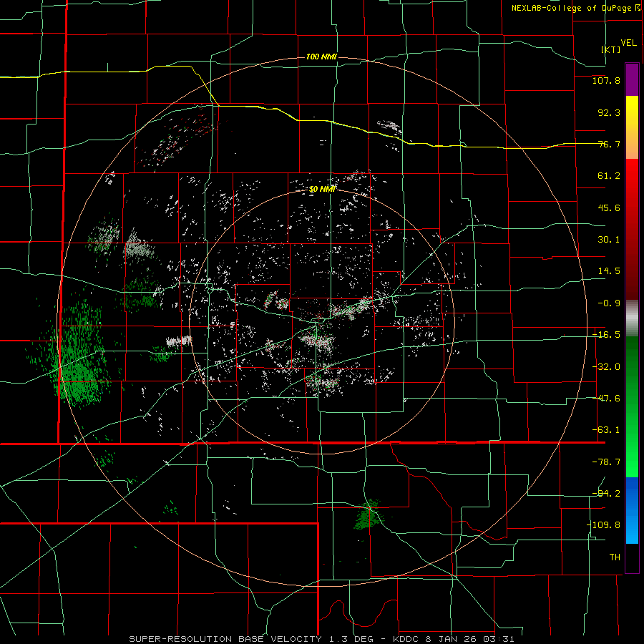Click the 76.7 velocity scale value

pos(609,144)
